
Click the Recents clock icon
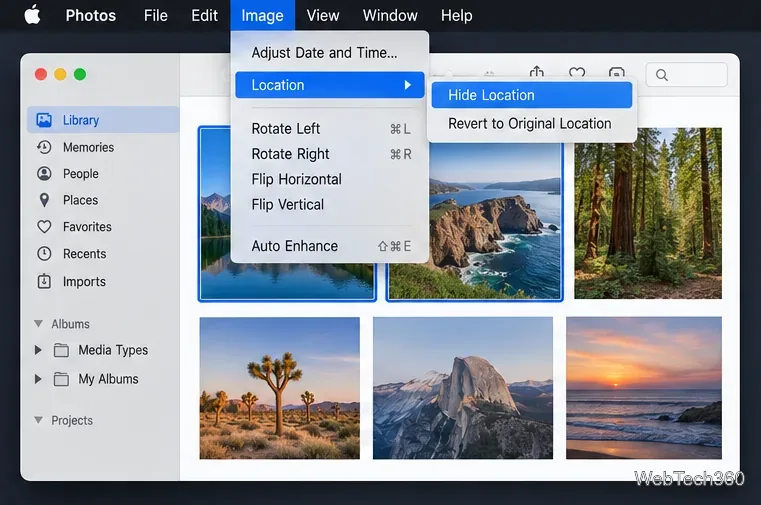point(44,254)
